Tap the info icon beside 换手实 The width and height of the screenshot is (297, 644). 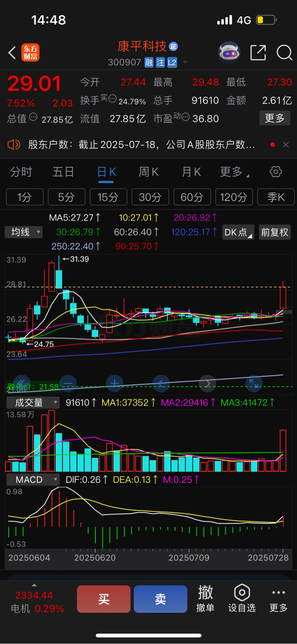pyautogui.click(x=113, y=98)
